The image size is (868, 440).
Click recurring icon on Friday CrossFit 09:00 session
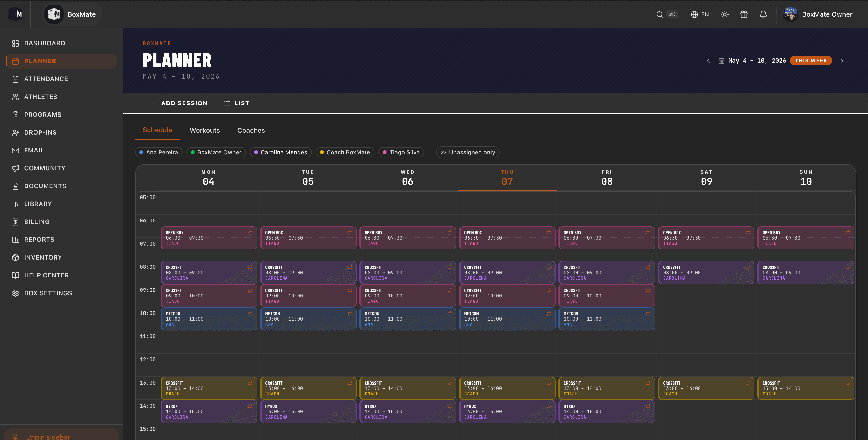pyautogui.click(x=648, y=290)
